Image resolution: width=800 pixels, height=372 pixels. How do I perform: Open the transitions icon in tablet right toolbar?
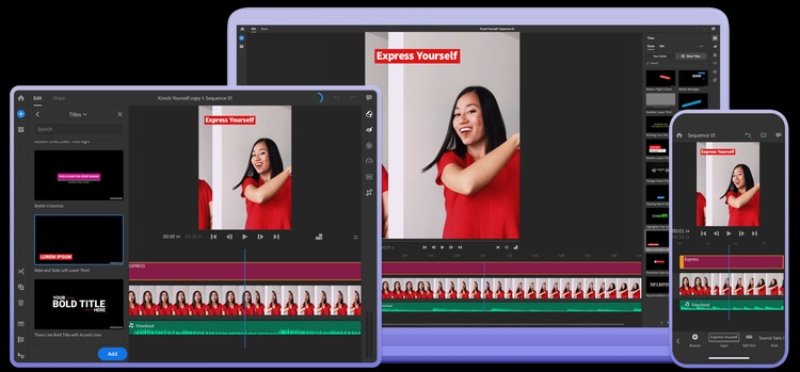pyautogui.click(x=369, y=130)
